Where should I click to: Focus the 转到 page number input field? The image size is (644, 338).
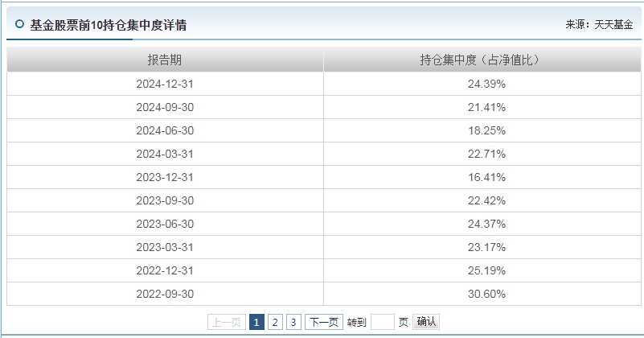click(x=383, y=322)
